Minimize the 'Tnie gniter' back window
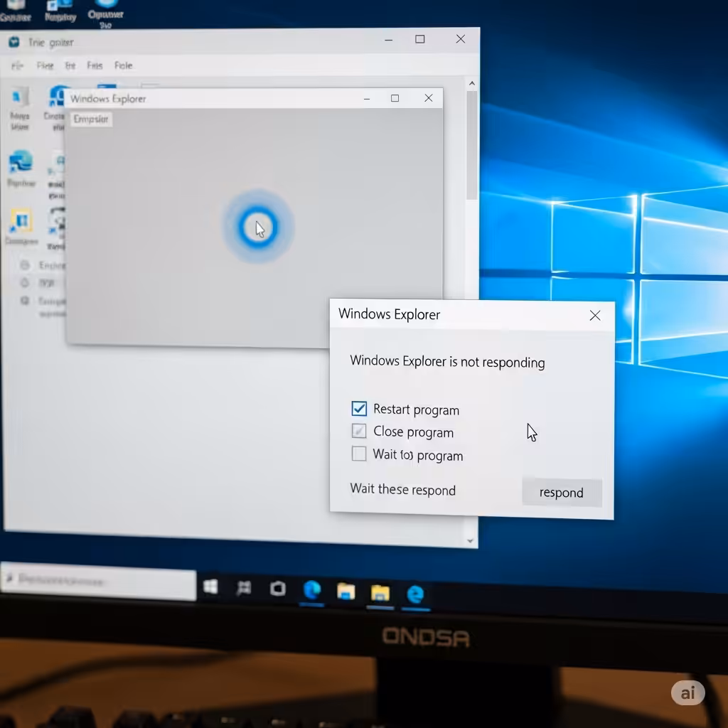The height and width of the screenshot is (728, 728). (x=389, y=40)
